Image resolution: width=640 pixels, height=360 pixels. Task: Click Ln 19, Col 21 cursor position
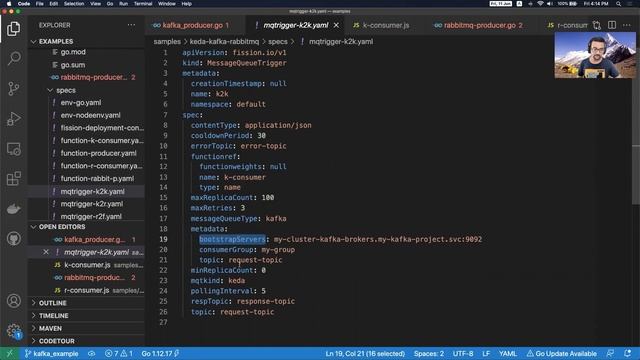[365, 353]
